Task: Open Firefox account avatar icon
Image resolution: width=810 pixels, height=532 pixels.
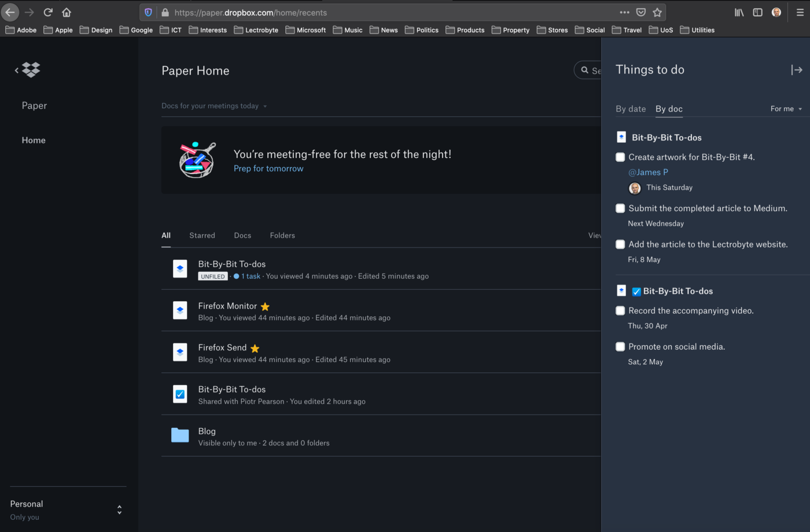Action: click(776, 12)
